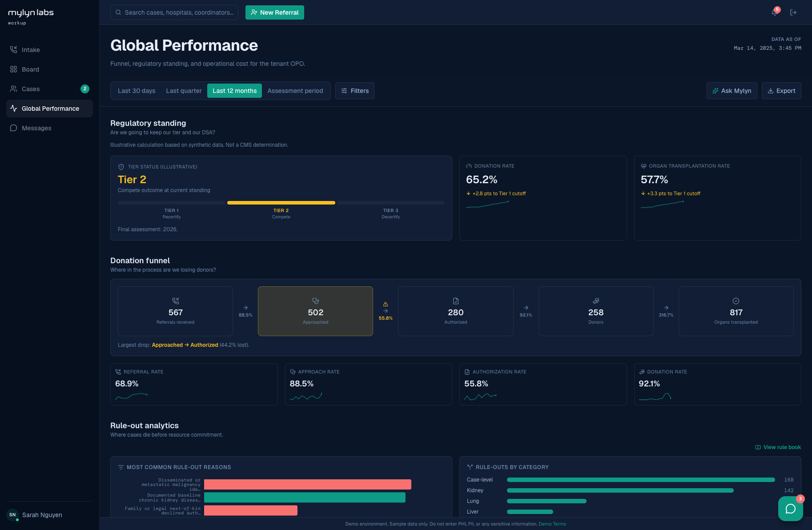Viewport: 812px width, 530px height.
Task: Select the Last 30 days range
Action: click(x=137, y=91)
